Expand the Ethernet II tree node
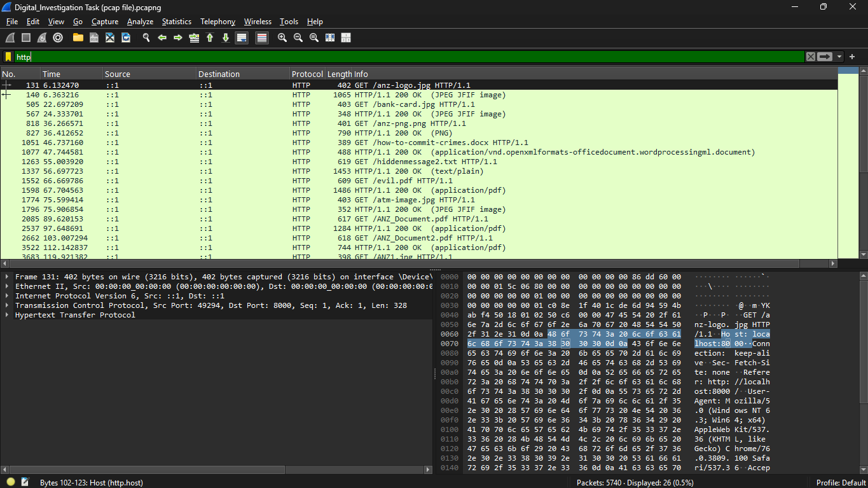The image size is (868, 488). coord(7,286)
